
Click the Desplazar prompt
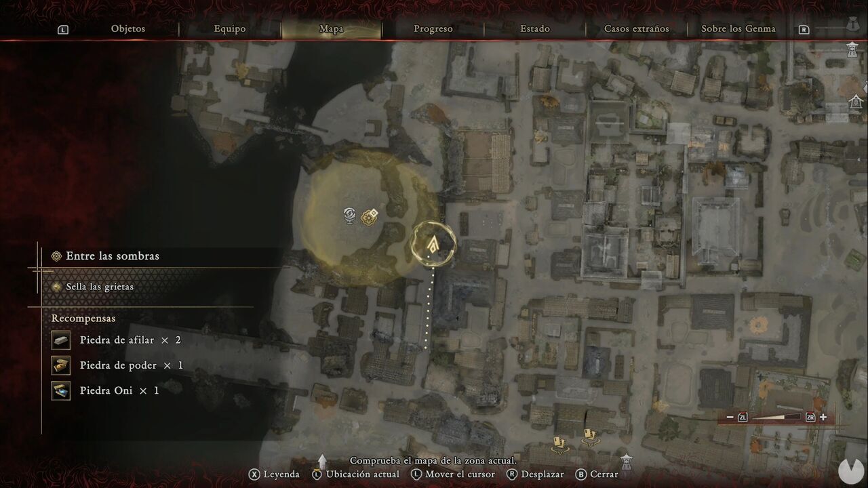point(535,474)
